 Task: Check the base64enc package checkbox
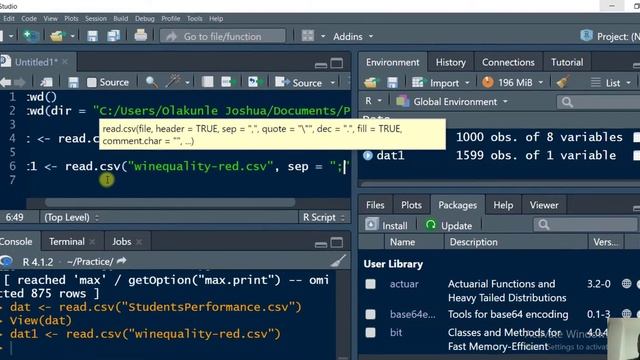(x=371, y=314)
